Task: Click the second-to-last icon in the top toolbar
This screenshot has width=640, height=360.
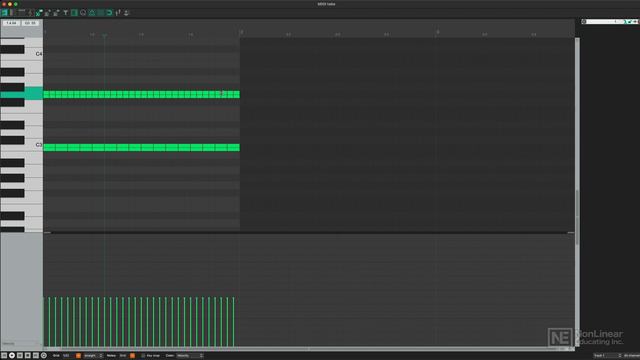Action: click(118, 13)
